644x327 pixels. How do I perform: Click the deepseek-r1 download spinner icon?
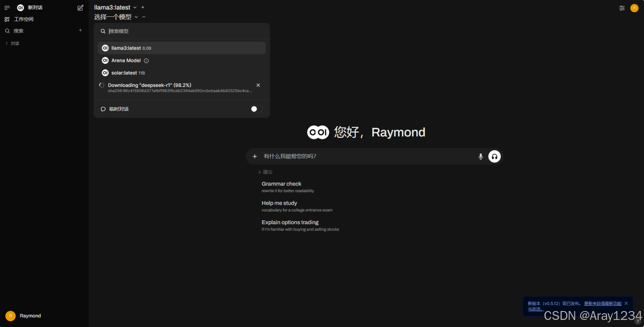(102, 85)
